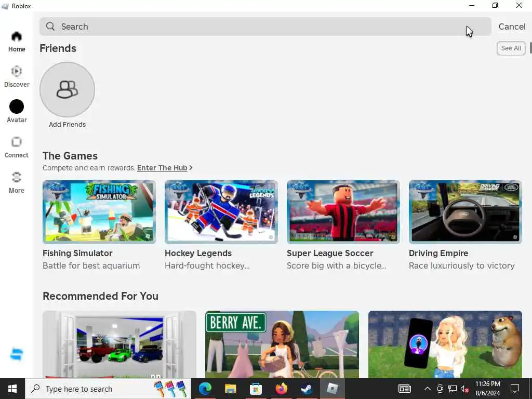Open the Home tab in the sidebar
The height and width of the screenshot is (399, 532).
17,42
